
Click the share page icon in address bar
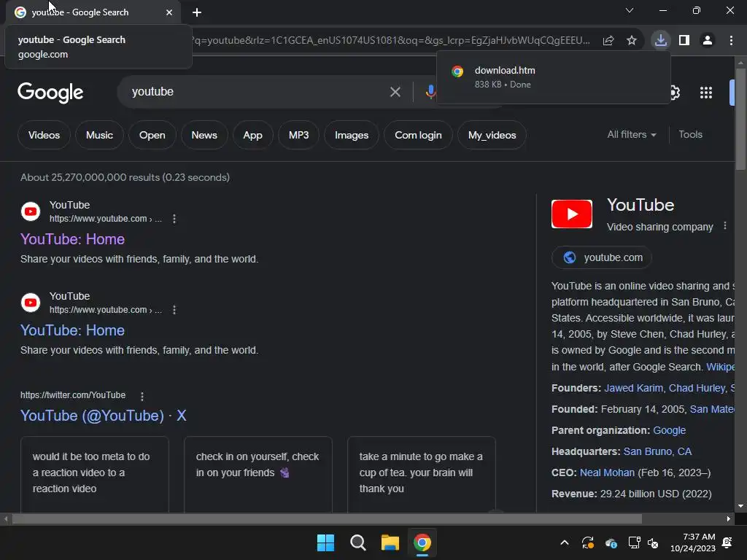point(608,41)
